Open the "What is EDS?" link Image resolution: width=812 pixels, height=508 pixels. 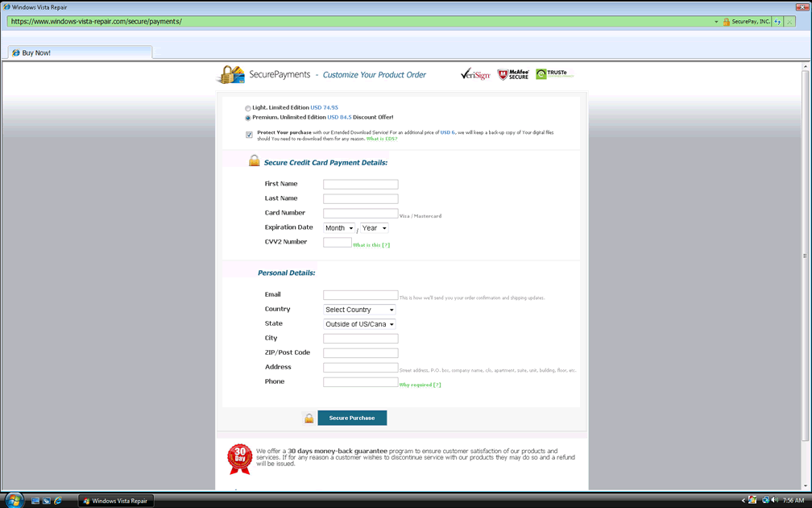tap(382, 139)
